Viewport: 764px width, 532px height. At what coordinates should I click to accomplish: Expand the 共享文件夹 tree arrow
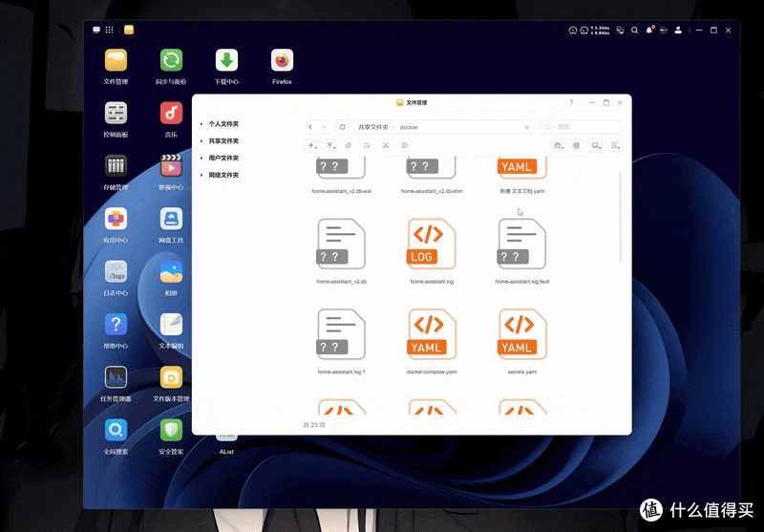[x=202, y=141]
